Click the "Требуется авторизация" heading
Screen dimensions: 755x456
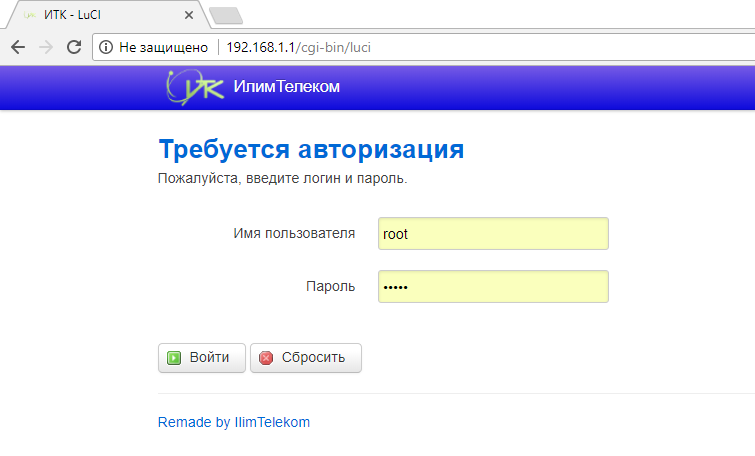[311, 149]
